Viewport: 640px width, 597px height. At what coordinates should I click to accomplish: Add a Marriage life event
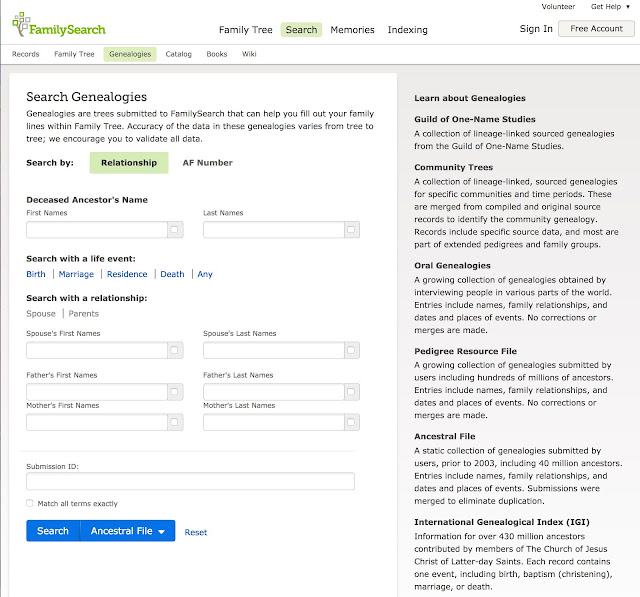[76, 274]
